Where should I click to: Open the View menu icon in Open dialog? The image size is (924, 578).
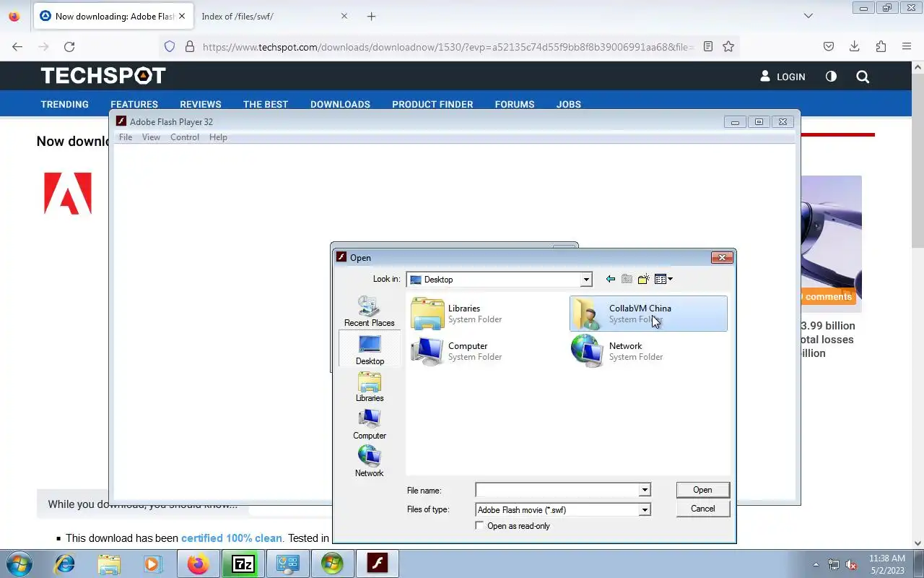[663, 279]
